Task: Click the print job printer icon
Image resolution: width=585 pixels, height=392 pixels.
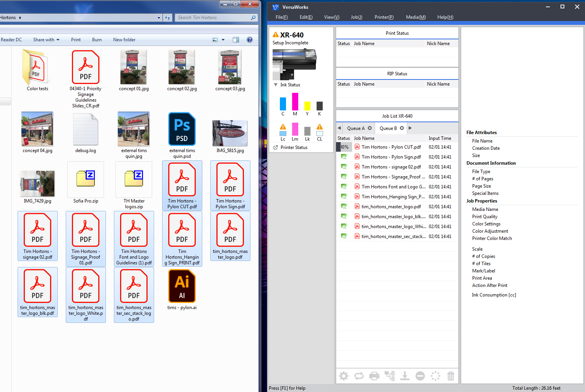Action: click(374, 376)
